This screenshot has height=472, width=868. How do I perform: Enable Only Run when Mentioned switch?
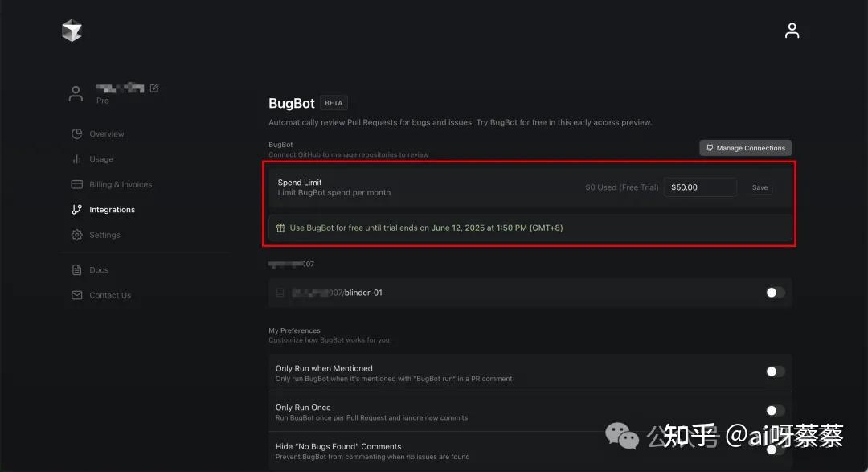pos(775,371)
